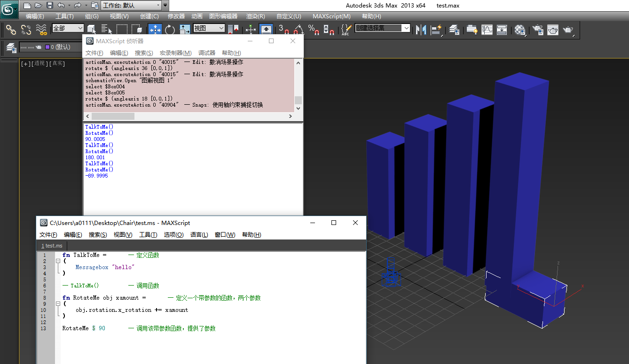This screenshot has width=629, height=364.
Task: Click the Select and Manipulate tool
Action: [251, 30]
